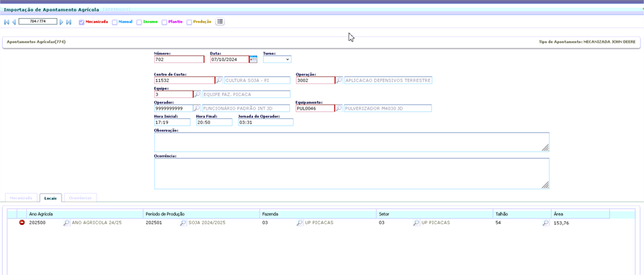Click the Data field with 07/10/2024
644x275 pixels.
click(230, 59)
